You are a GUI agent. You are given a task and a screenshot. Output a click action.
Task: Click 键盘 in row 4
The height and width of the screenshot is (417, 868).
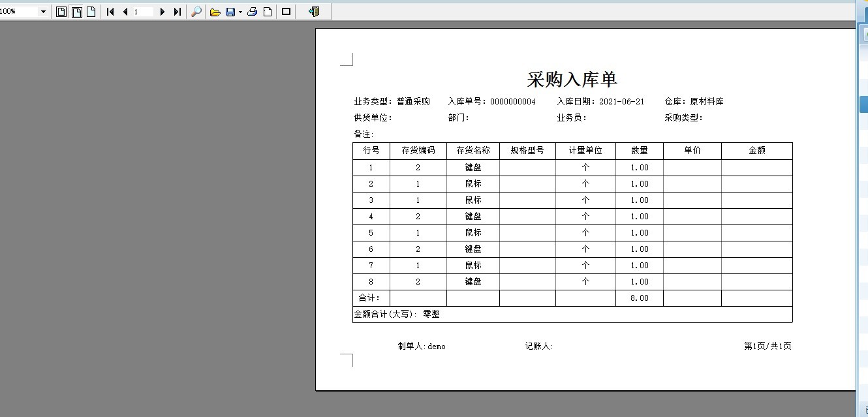point(473,217)
